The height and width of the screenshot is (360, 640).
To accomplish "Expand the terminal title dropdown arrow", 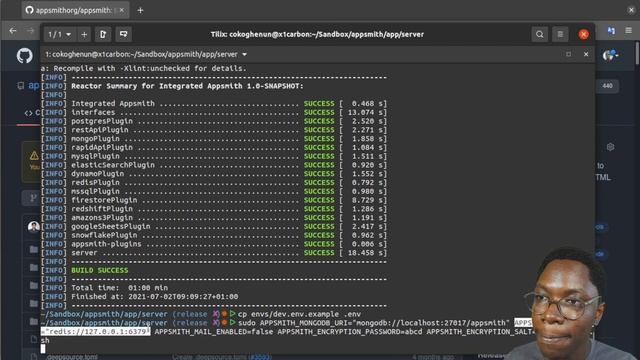I will (244, 54).
